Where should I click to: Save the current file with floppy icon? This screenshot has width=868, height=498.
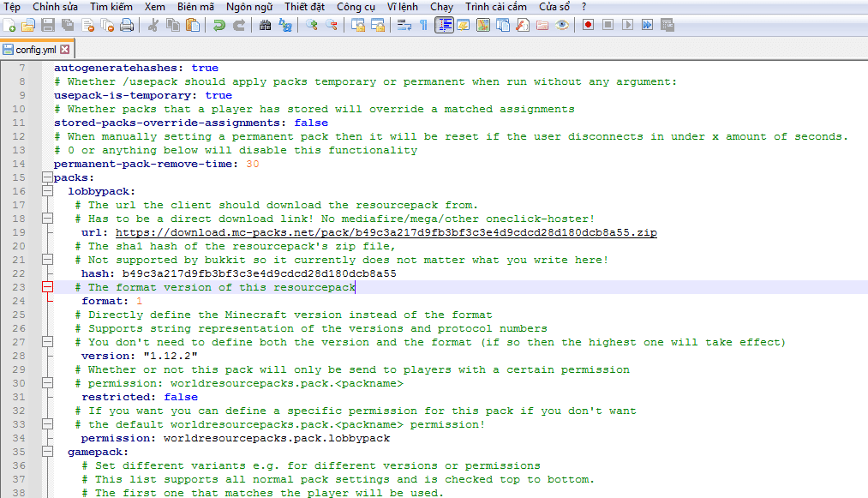point(48,26)
